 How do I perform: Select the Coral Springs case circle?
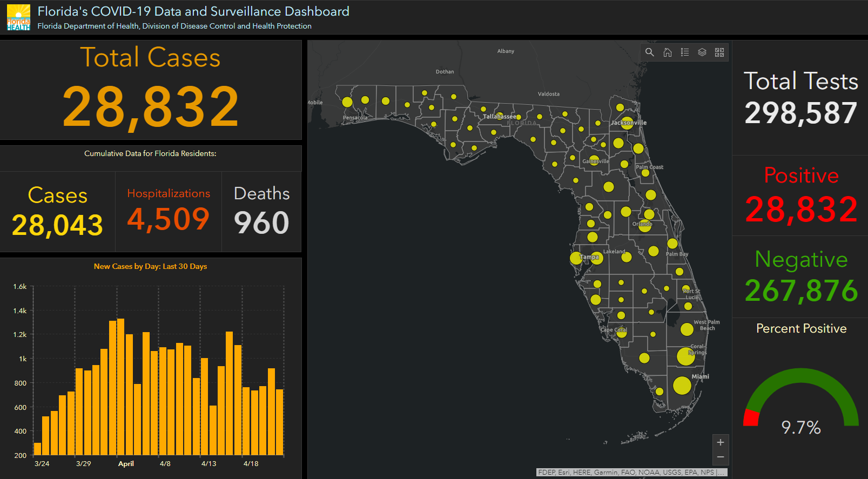686,356
